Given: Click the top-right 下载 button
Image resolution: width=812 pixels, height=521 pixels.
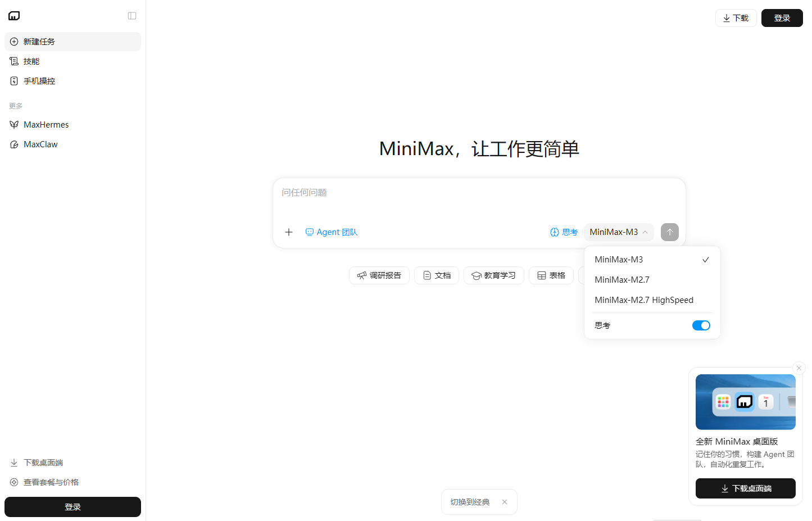Looking at the screenshot, I should (x=736, y=18).
